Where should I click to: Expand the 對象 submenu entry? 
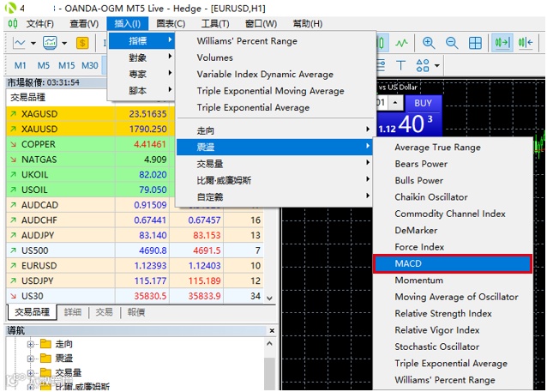tap(141, 57)
